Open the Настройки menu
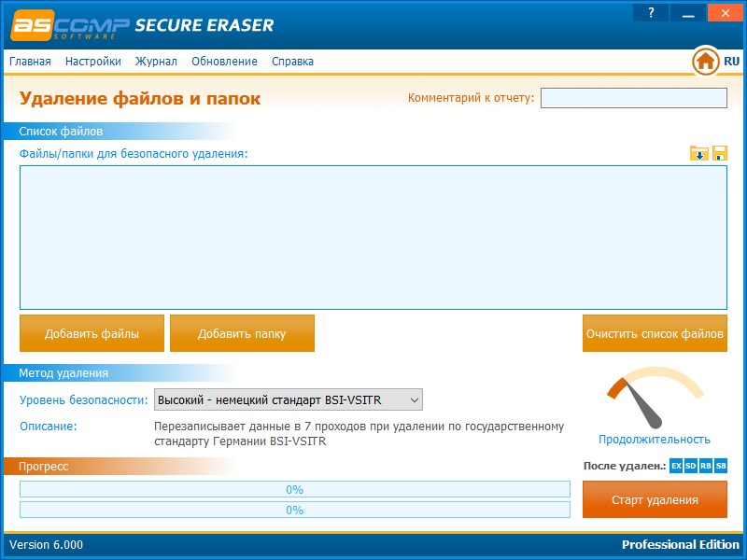The width and height of the screenshot is (747, 560). 93,61
